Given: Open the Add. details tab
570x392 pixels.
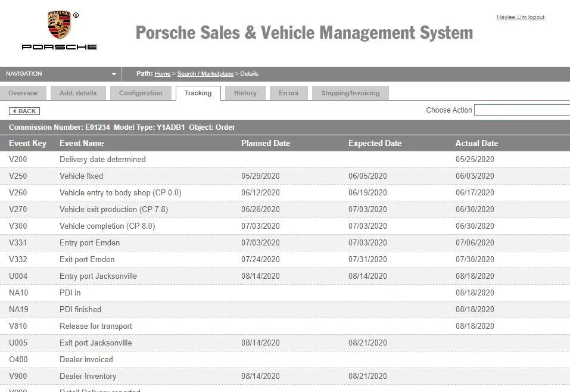Looking at the screenshot, I should click(x=78, y=93).
